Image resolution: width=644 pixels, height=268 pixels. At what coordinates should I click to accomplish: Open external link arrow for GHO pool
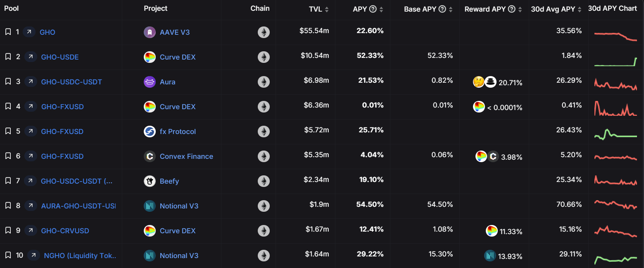[29, 32]
